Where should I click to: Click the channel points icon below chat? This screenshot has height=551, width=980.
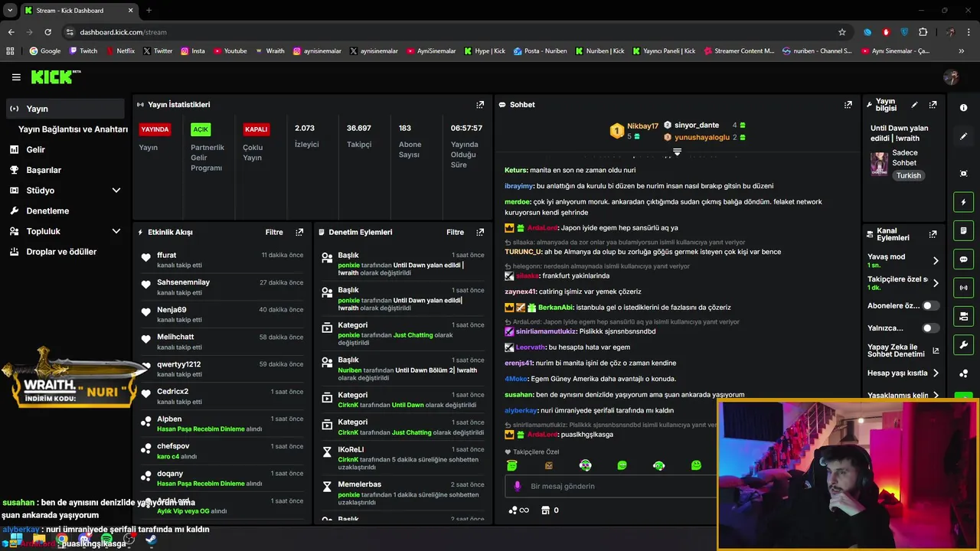pyautogui.click(x=518, y=510)
